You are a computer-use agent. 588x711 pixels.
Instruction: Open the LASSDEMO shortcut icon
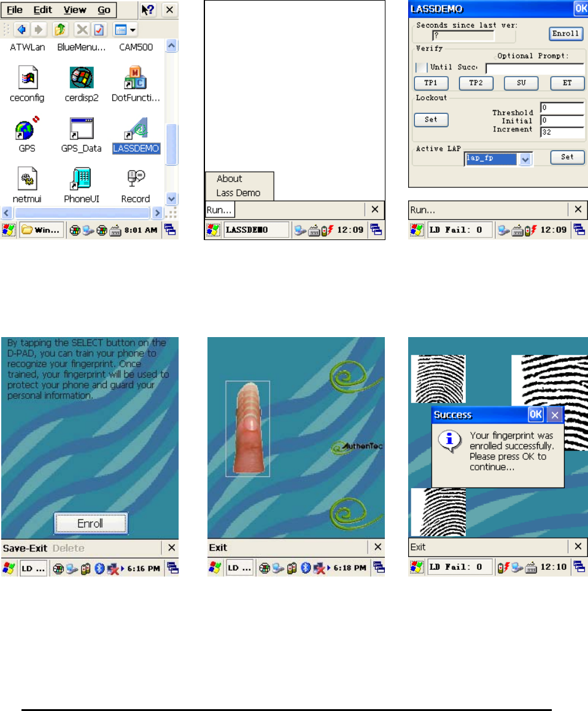click(x=136, y=128)
